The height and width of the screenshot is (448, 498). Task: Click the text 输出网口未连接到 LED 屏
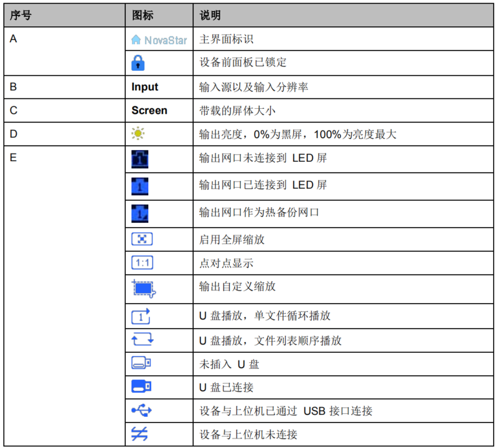pos(263,158)
